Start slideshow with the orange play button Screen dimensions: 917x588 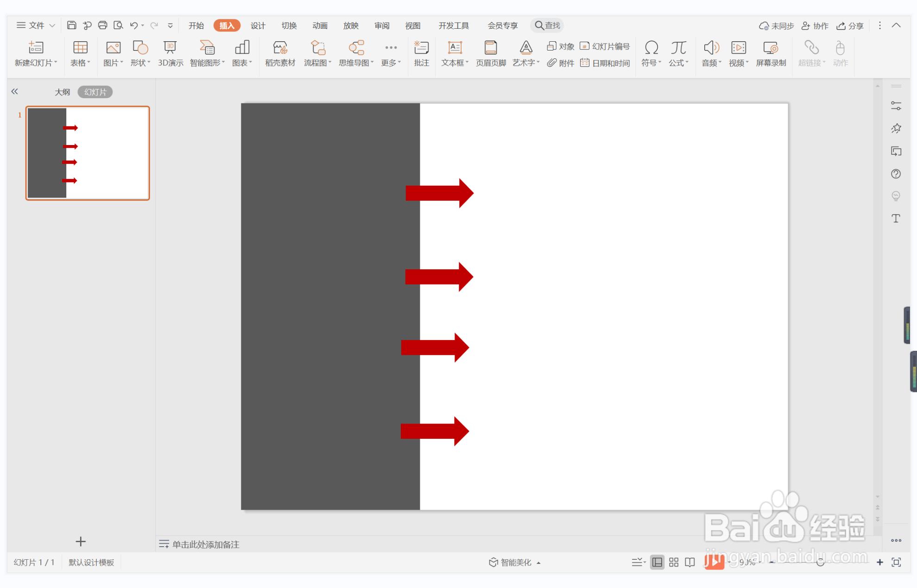[714, 562]
